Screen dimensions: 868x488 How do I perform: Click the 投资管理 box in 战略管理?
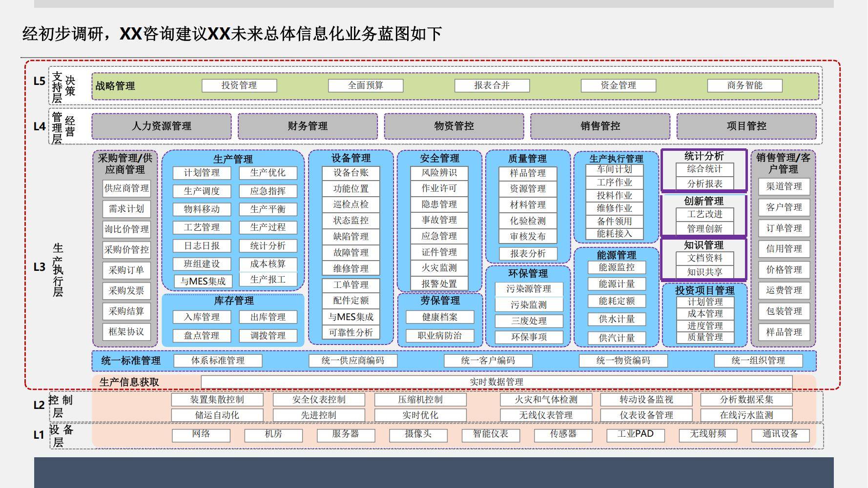click(239, 85)
